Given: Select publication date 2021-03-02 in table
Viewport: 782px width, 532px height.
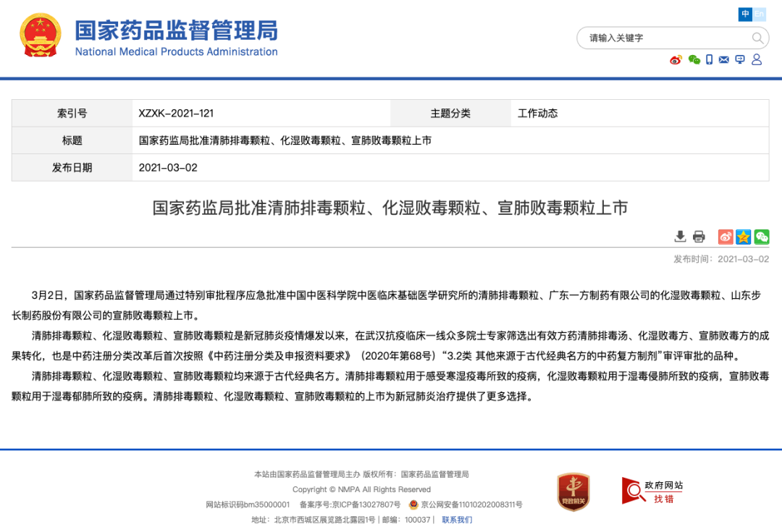Looking at the screenshot, I should (x=168, y=167).
